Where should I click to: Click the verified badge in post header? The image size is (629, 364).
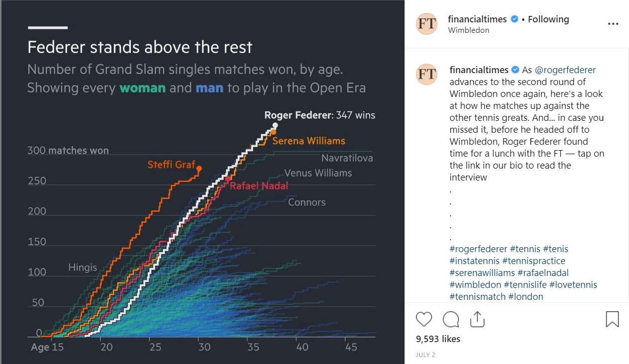pyautogui.click(x=515, y=19)
